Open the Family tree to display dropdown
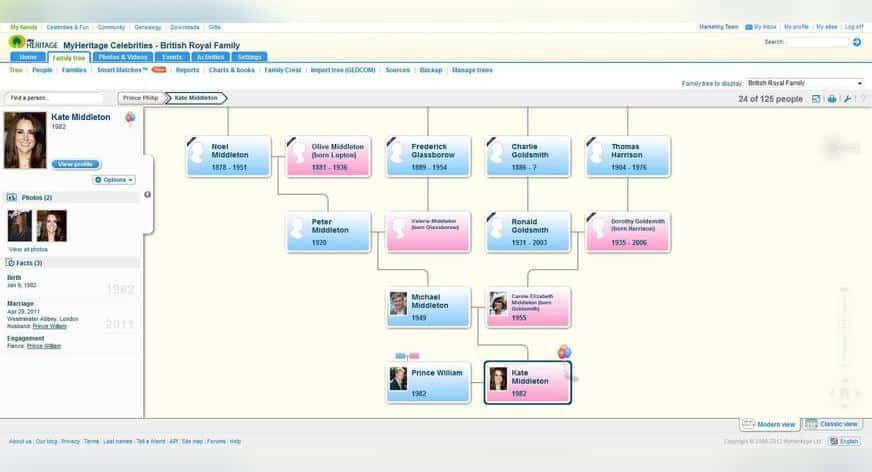872x472 pixels. (x=805, y=83)
